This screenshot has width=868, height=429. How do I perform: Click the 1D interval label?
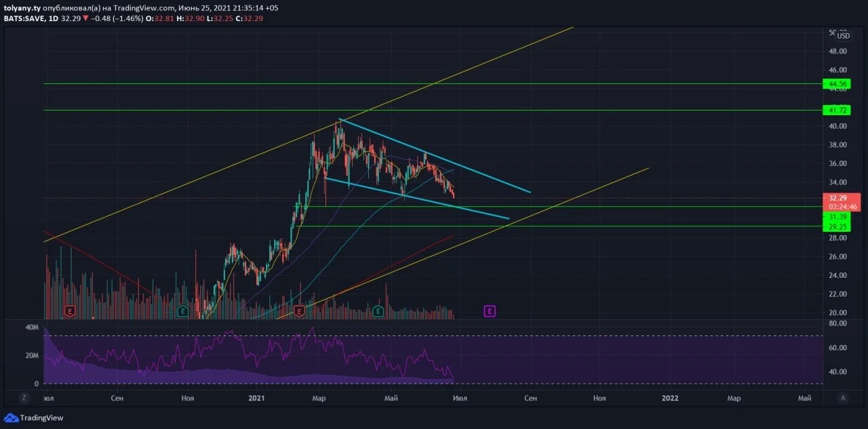(53, 18)
